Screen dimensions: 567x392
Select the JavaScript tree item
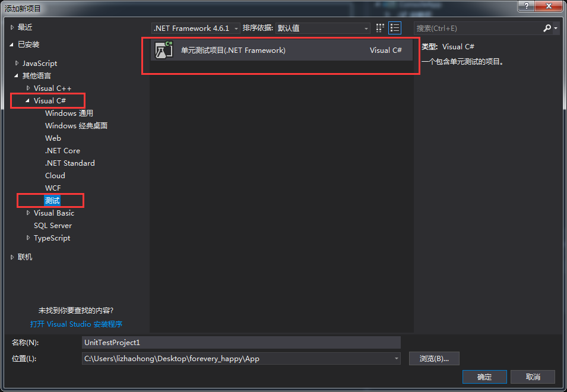coord(40,64)
